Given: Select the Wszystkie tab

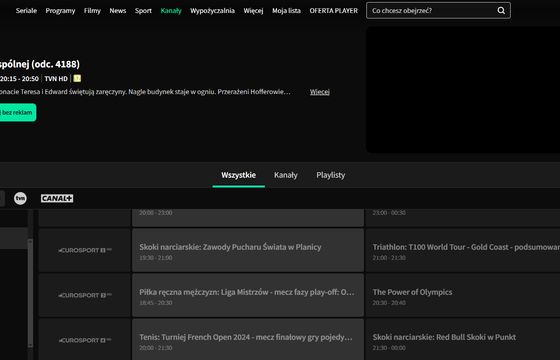Looking at the screenshot, I should pyautogui.click(x=239, y=175).
